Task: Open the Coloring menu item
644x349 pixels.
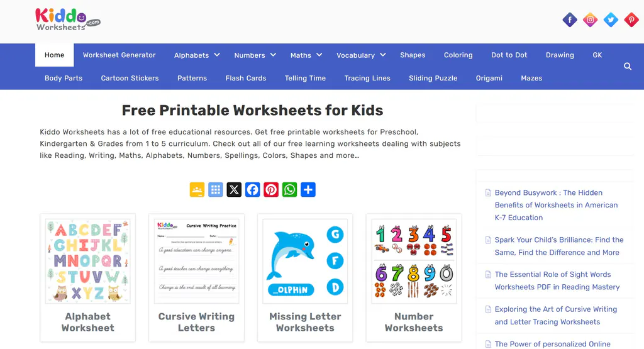Action: tap(458, 55)
